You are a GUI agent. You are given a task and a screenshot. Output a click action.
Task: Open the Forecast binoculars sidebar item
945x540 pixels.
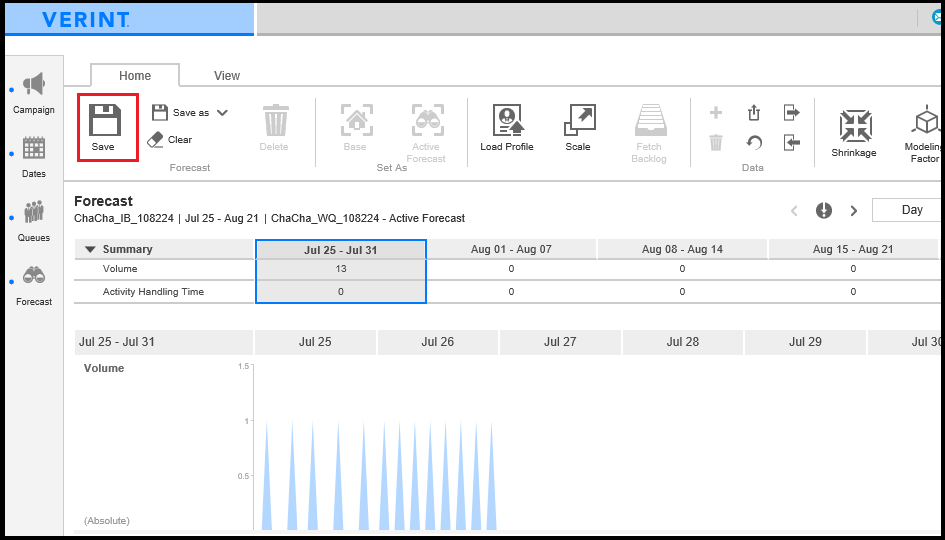pyautogui.click(x=34, y=286)
